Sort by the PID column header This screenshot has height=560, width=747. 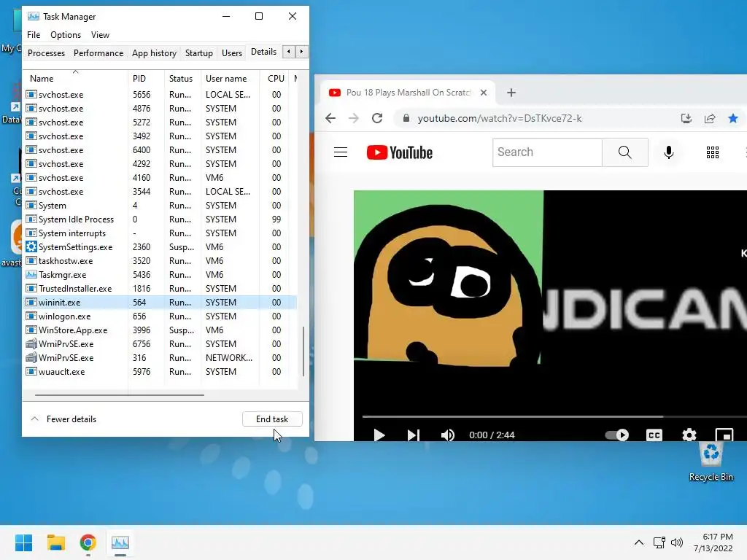click(146, 78)
